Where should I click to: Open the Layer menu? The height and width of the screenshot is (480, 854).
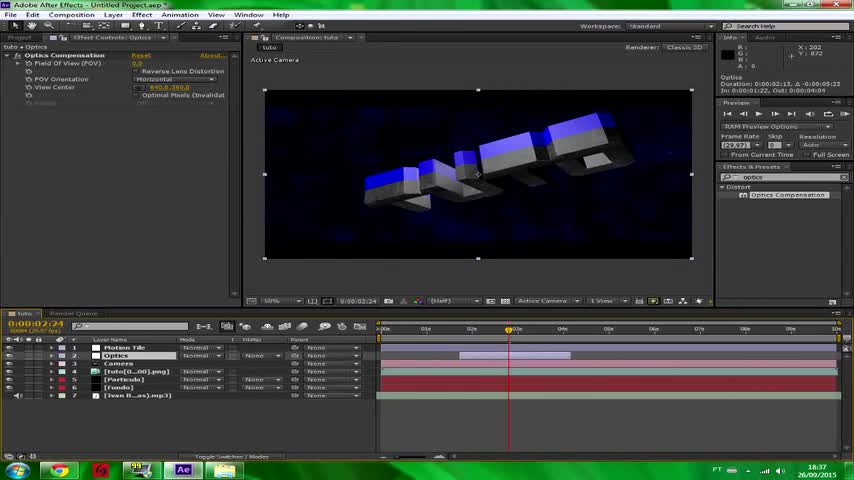point(113,15)
